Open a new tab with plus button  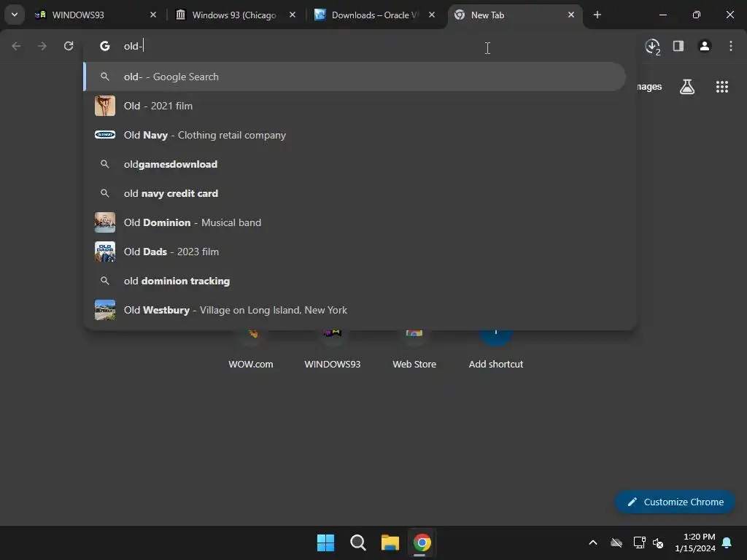coord(597,15)
